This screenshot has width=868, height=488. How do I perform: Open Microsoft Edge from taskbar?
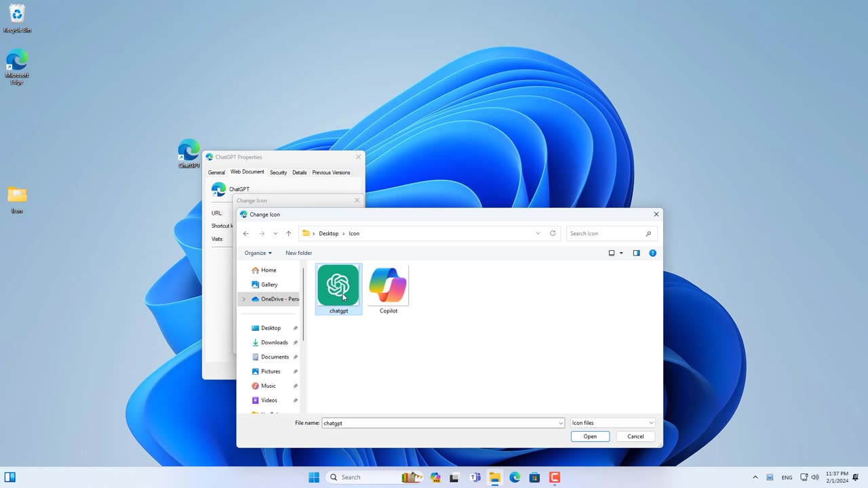tap(515, 477)
